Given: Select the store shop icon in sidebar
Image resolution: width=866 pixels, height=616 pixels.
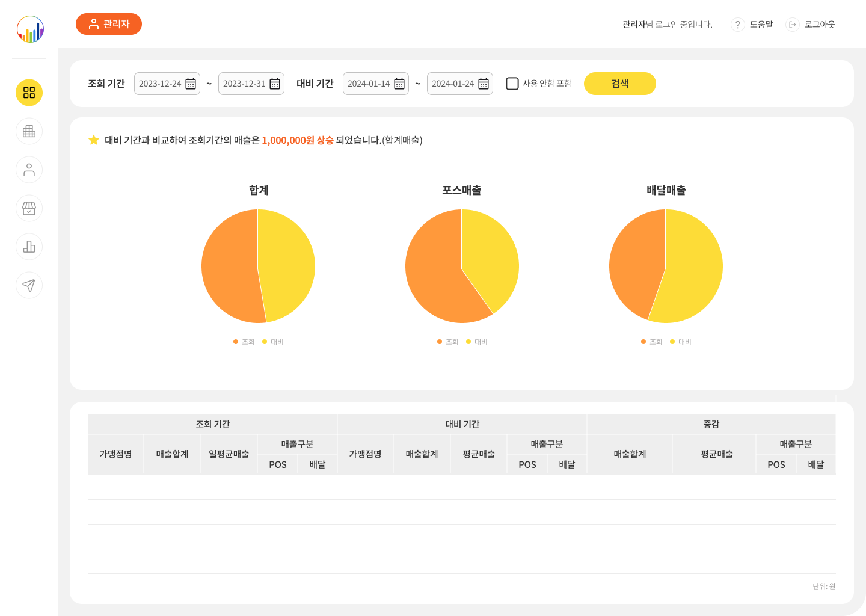Looking at the screenshot, I should [29, 208].
